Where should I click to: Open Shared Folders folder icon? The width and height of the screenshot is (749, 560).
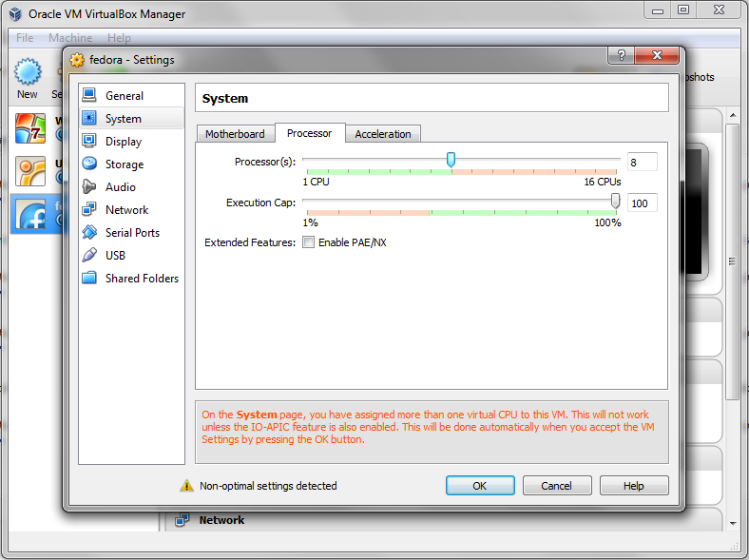89,278
